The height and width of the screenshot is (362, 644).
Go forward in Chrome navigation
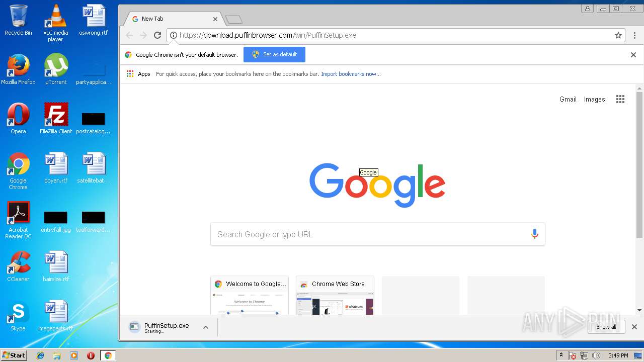(143, 35)
